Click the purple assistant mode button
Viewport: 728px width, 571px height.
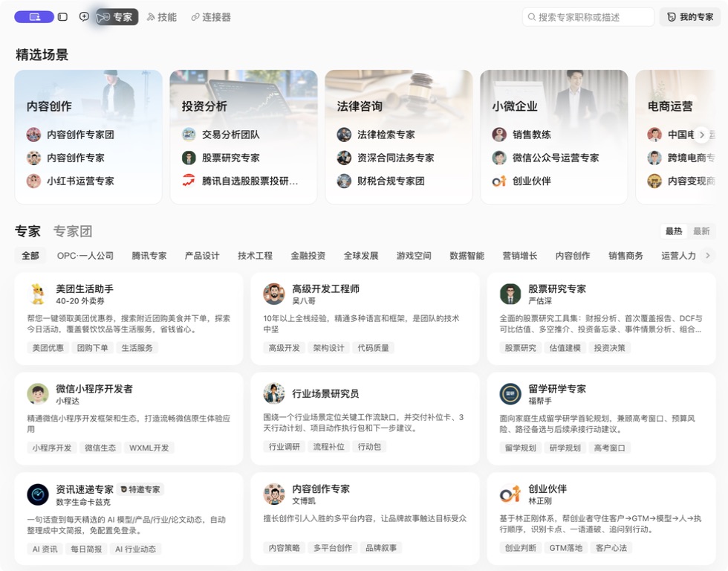[x=34, y=17]
